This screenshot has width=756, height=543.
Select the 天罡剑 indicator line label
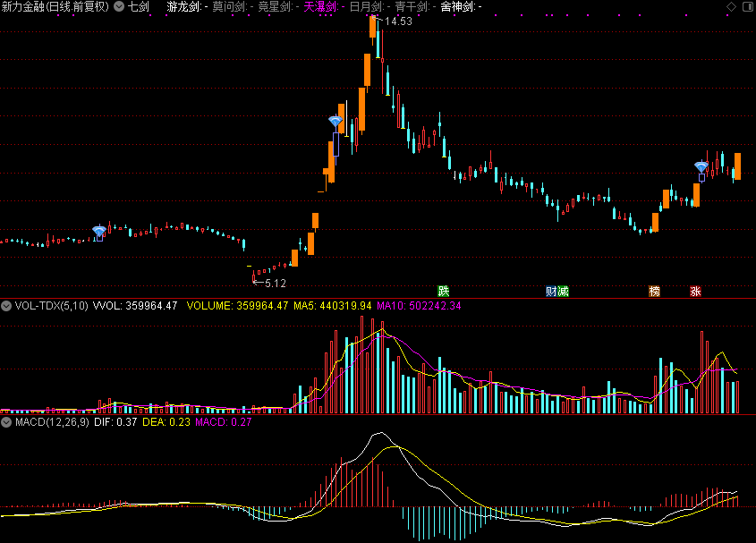(x=319, y=6)
